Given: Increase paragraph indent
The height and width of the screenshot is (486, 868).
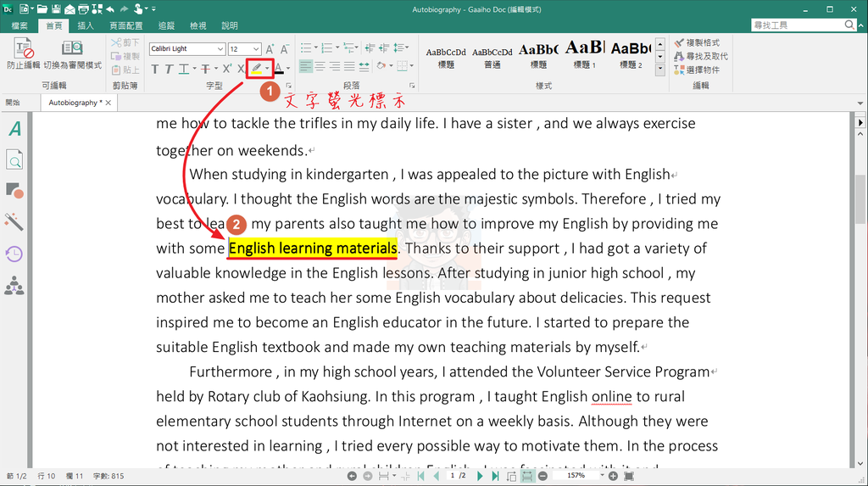Looking at the screenshot, I should tap(384, 48).
